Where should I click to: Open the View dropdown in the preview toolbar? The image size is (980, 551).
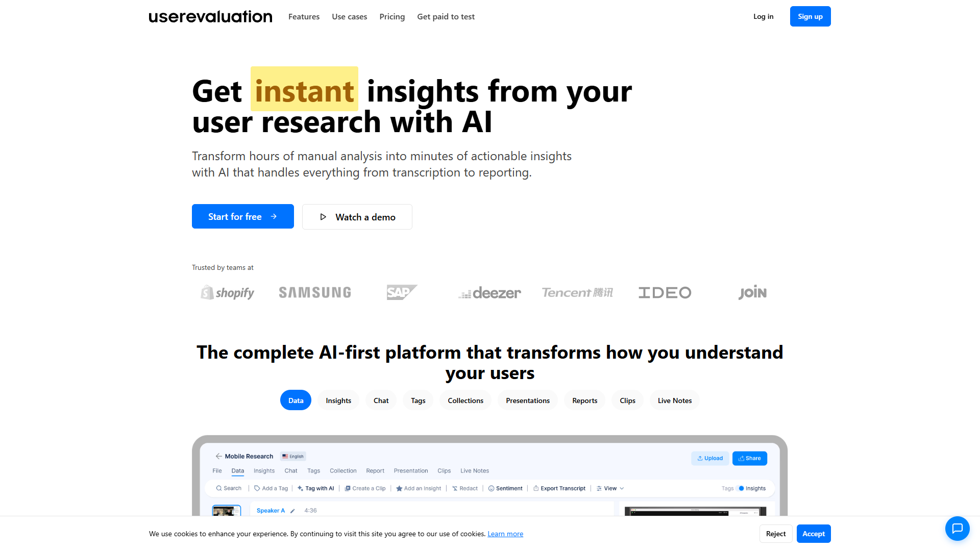coord(610,488)
